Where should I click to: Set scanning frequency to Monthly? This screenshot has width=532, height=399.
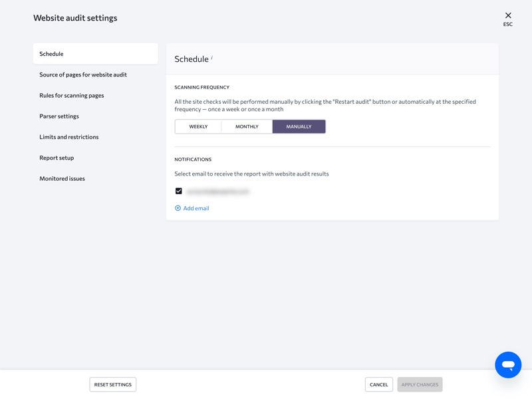coord(247,126)
